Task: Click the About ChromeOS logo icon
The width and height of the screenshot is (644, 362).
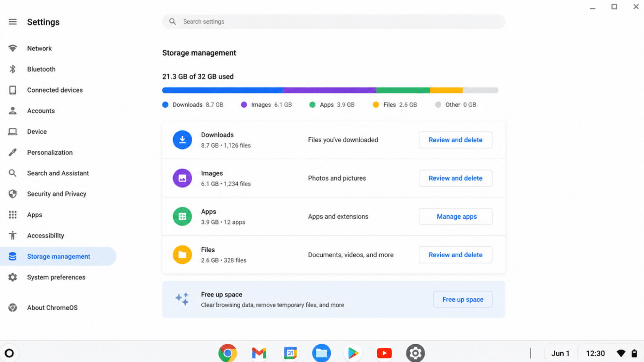Action: click(13, 308)
